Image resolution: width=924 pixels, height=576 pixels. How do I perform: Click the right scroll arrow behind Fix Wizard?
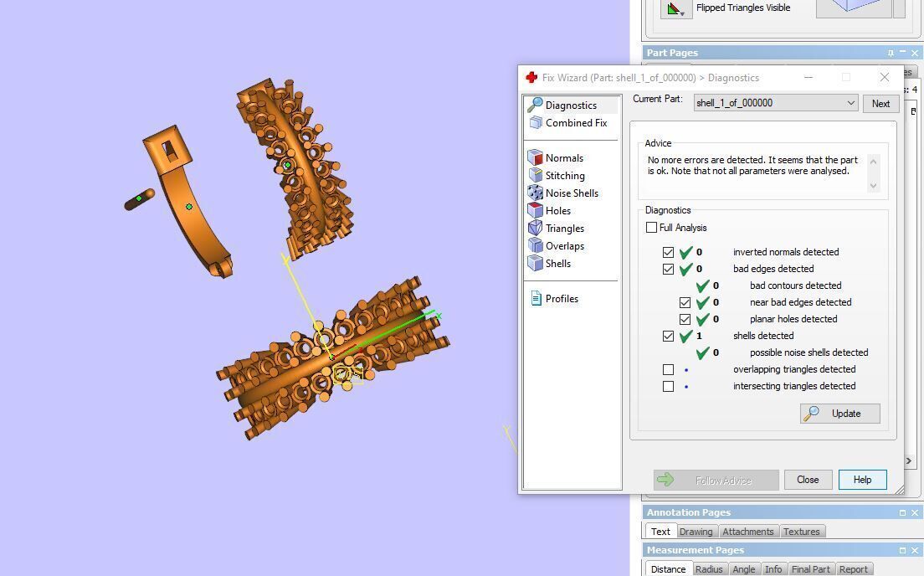point(909,460)
